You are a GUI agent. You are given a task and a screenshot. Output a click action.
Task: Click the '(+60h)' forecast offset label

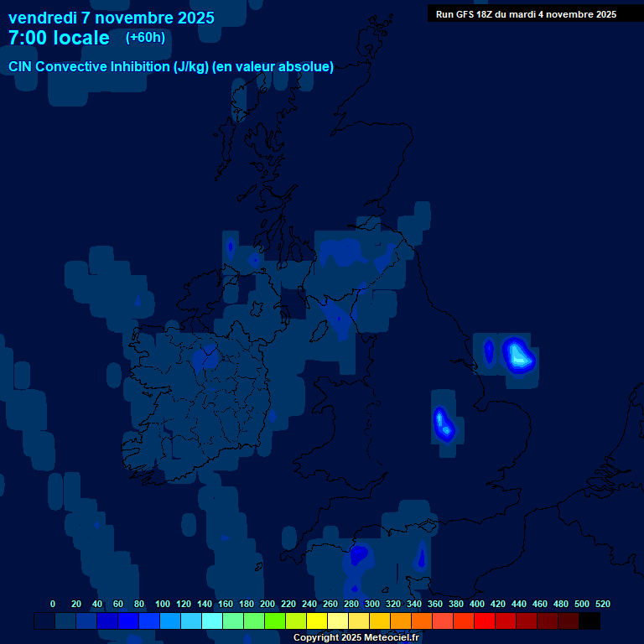pyautogui.click(x=145, y=38)
